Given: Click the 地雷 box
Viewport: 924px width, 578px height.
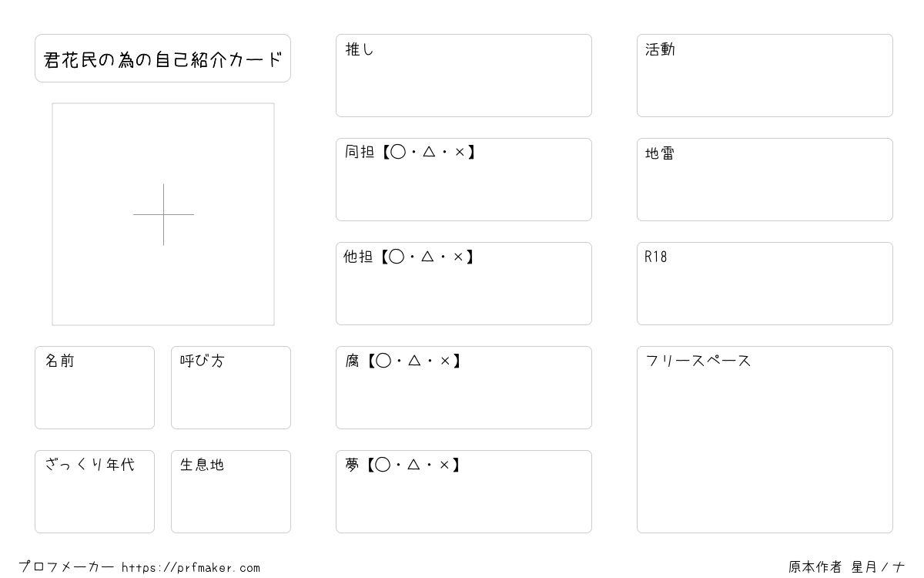Looking at the screenshot, I should [x=765, y=180].
